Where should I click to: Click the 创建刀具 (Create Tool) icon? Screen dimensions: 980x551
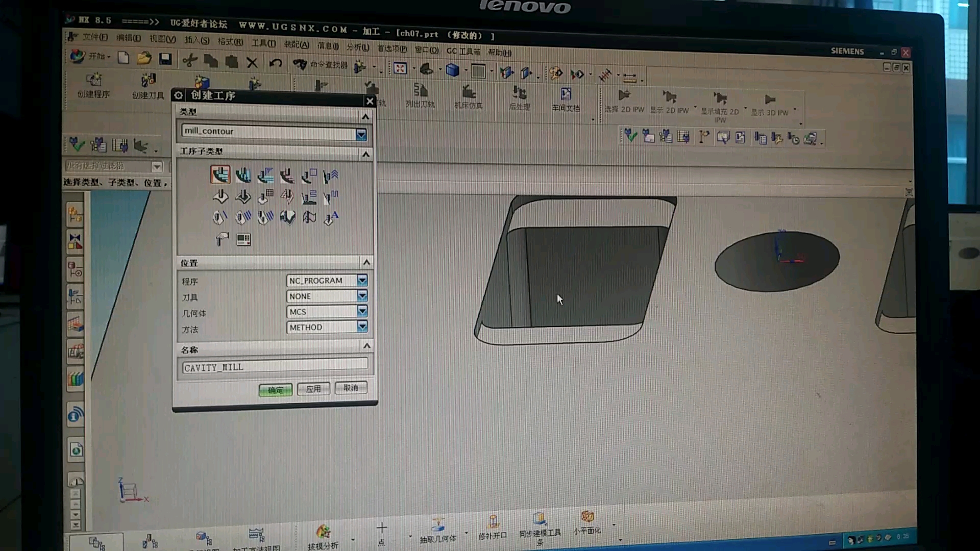[148, 86]
